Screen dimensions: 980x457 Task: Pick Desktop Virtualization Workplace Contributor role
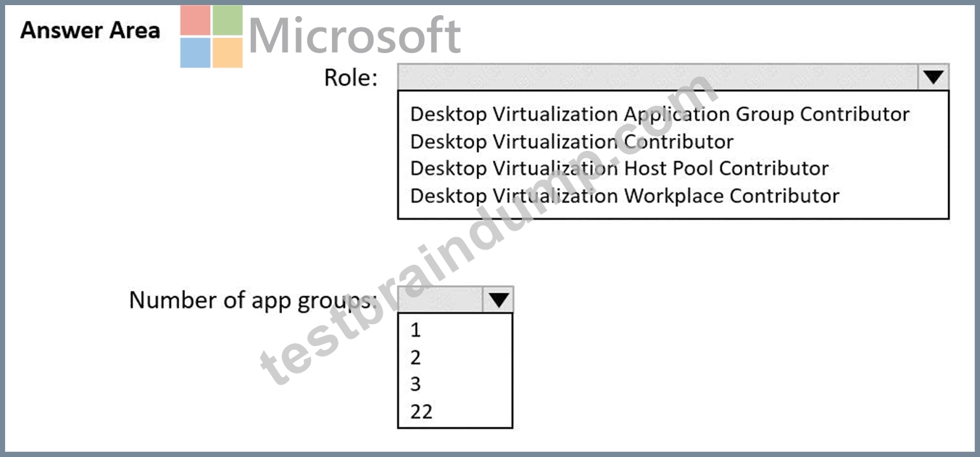[x=625, y=196]
